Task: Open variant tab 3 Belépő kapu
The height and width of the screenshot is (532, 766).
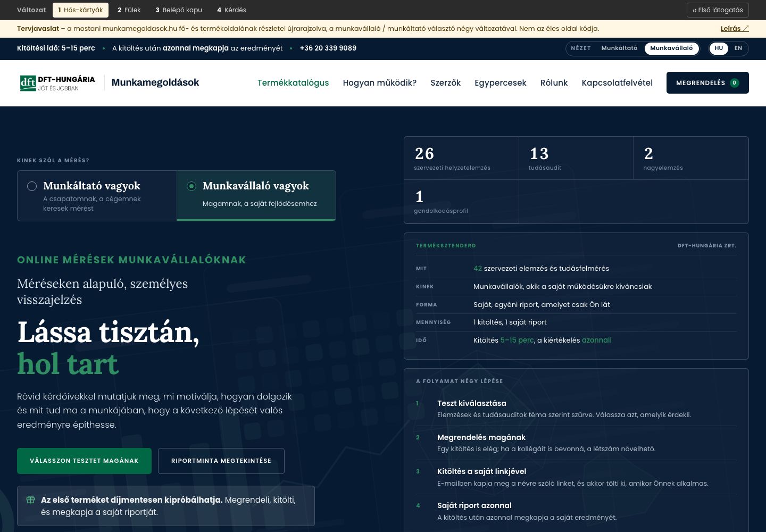Action: tap(179, 10)
